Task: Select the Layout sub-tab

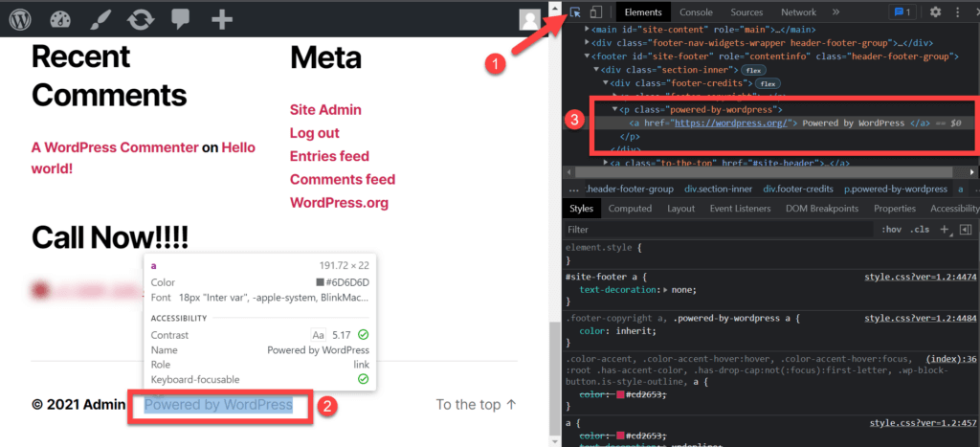Action: [680, 208]
